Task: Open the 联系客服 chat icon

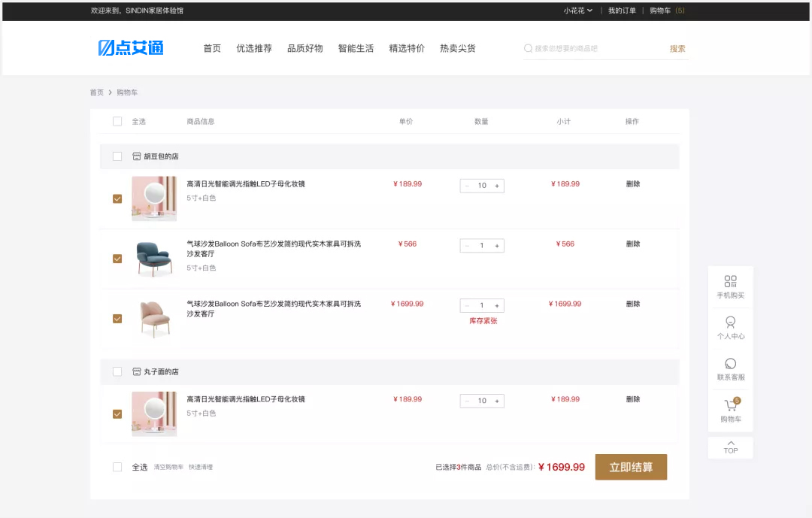Action: (730, 364)
